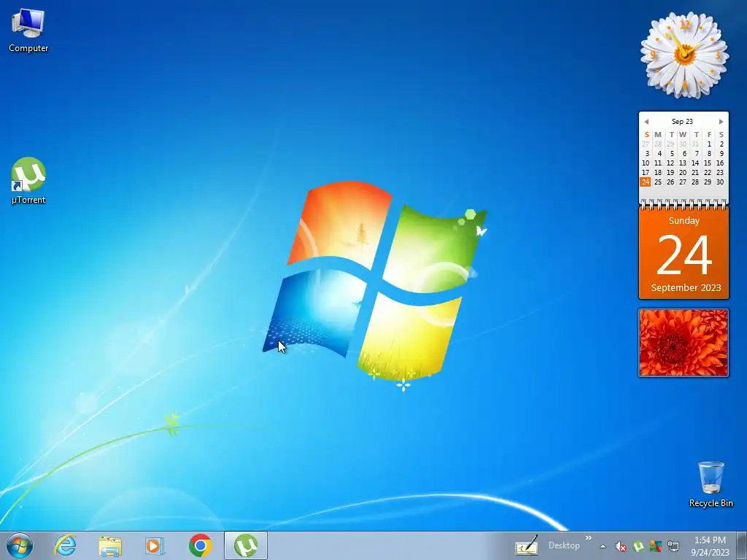747x560 pixels.
Task: Click the slide show flower picture
Action: click(x=683, y=343)
